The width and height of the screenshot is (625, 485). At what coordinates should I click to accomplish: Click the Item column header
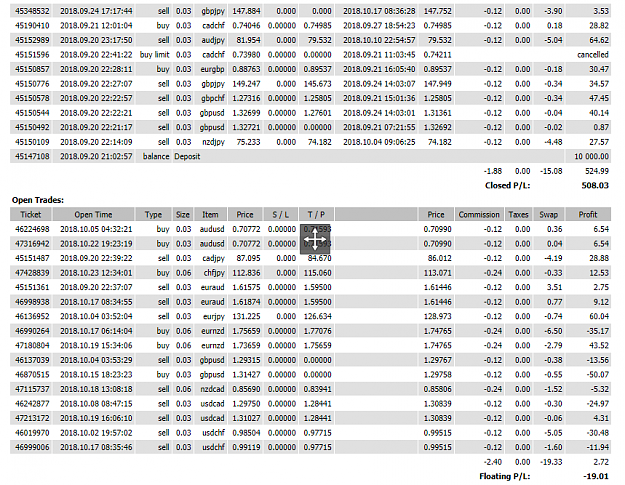point(210,214)
